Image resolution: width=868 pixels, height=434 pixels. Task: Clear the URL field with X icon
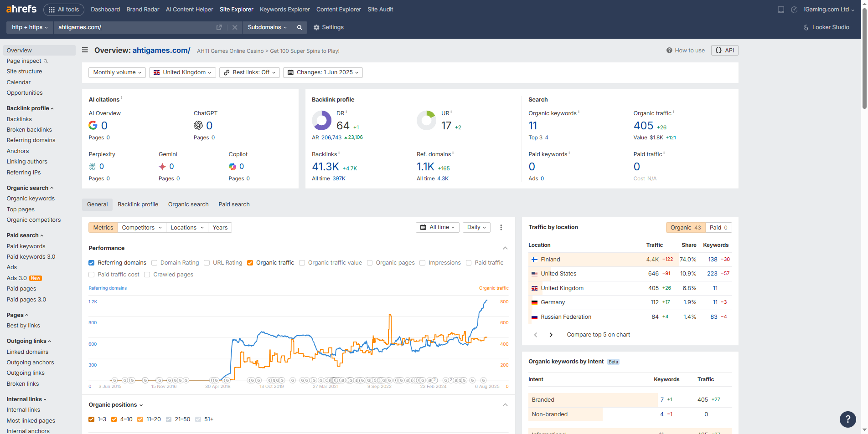pyautogui.click(x=235, y=27)
